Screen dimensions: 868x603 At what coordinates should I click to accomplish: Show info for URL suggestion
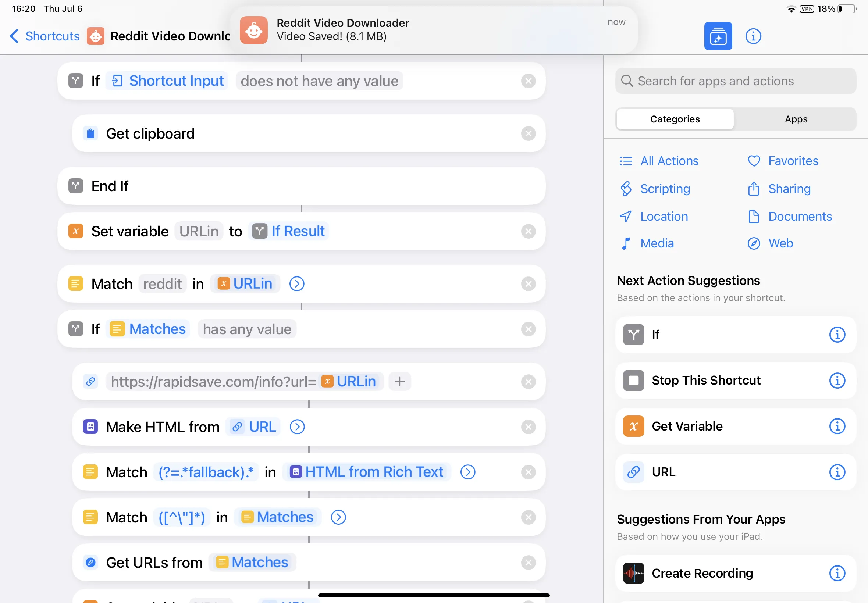click(837, 472)
